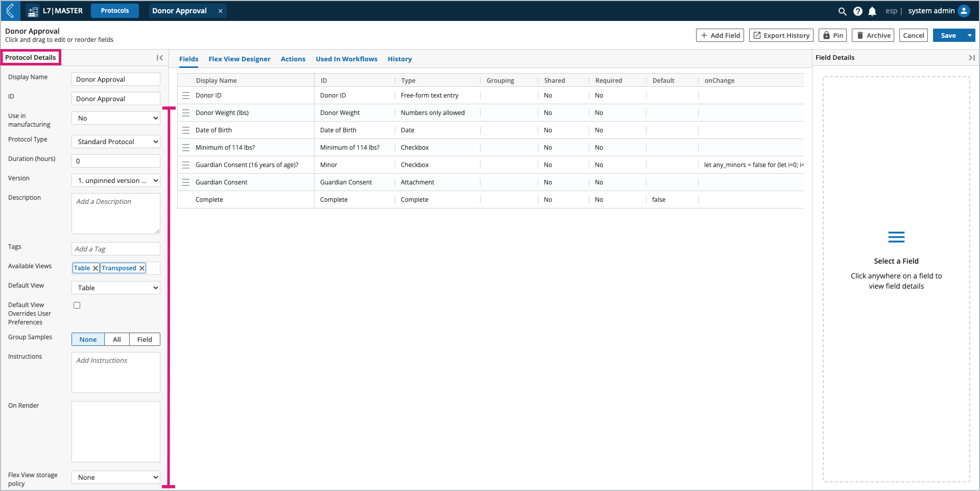Open the Version dropdown
The width and height of the screenshot is (980, 491).
116,180
